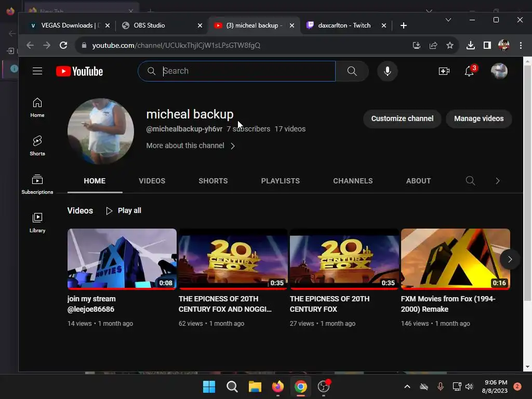Open volume control in system tray

pyautogui.click(x=469, y=387)
